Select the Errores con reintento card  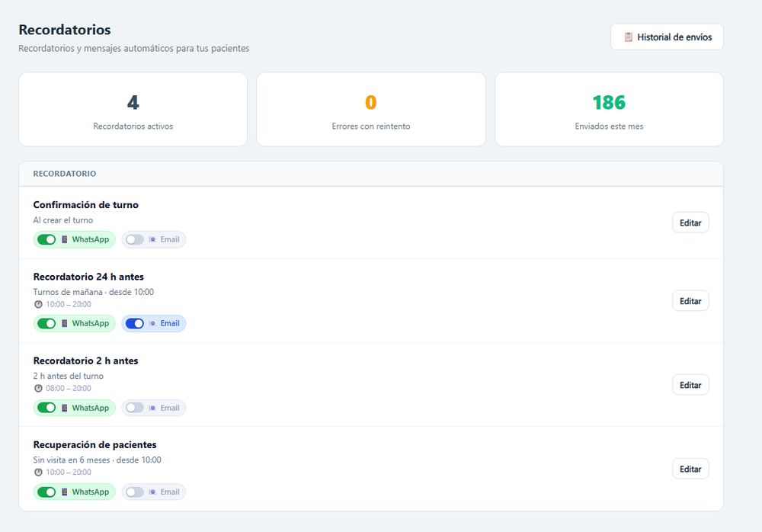click(x=371, y=110)
